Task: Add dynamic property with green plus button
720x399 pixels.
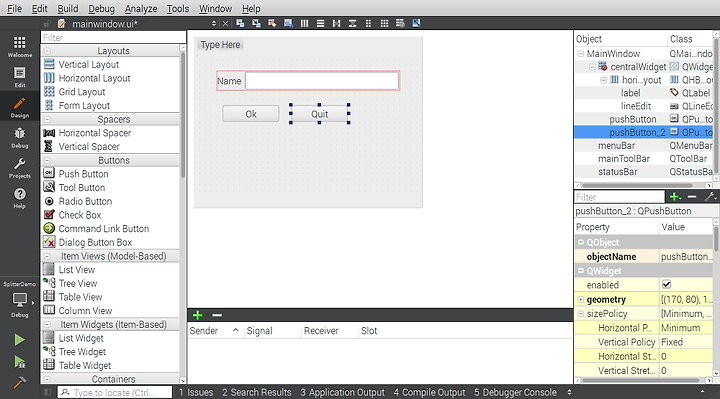Action: (x=675, y=197)
